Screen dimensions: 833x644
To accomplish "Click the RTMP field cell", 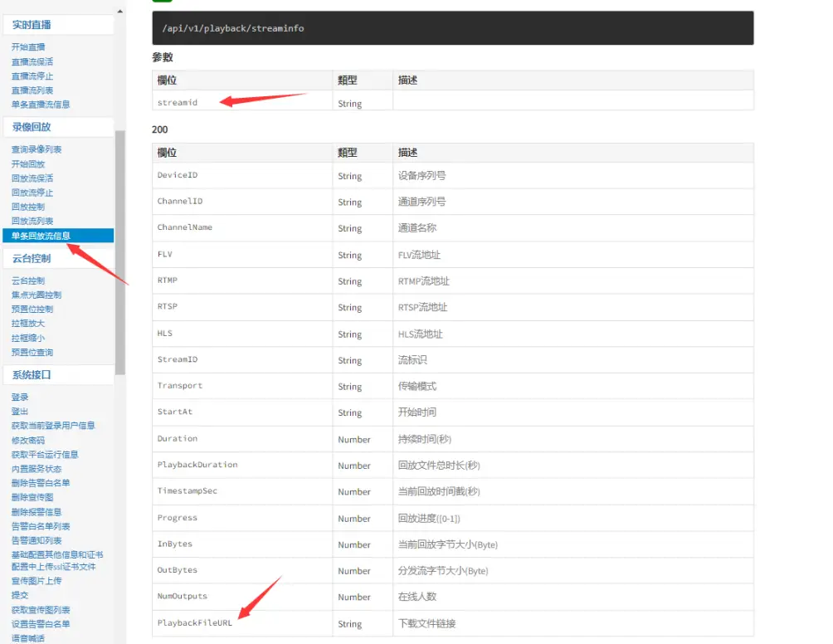I will click(242, 281).
